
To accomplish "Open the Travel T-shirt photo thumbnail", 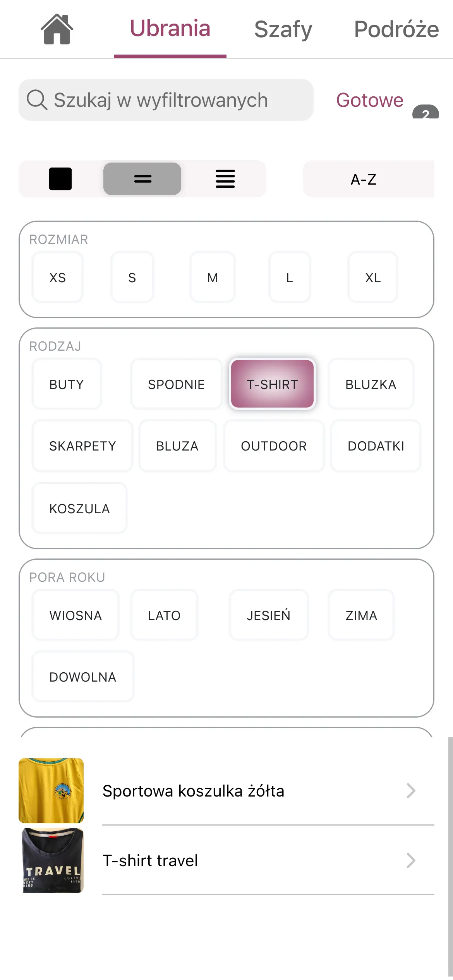I will [51, 860].
